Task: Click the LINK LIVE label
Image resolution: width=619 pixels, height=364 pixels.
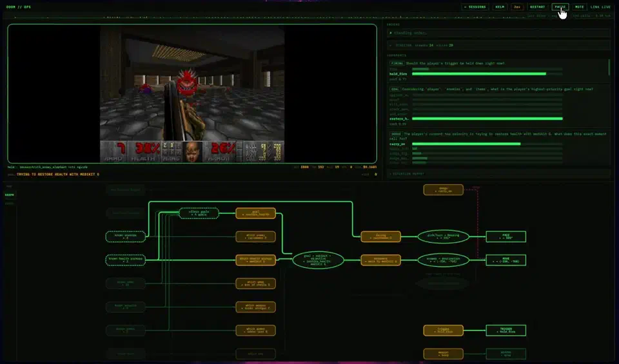Action: 600,6
